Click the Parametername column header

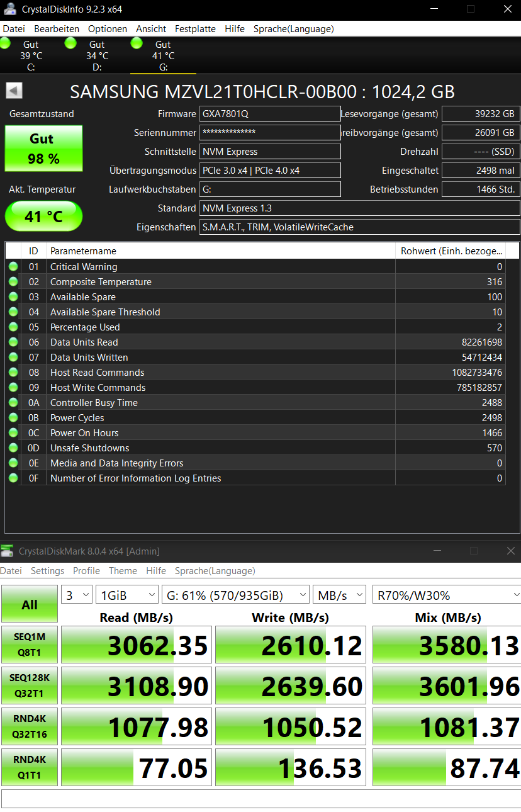tap(221, 251)
